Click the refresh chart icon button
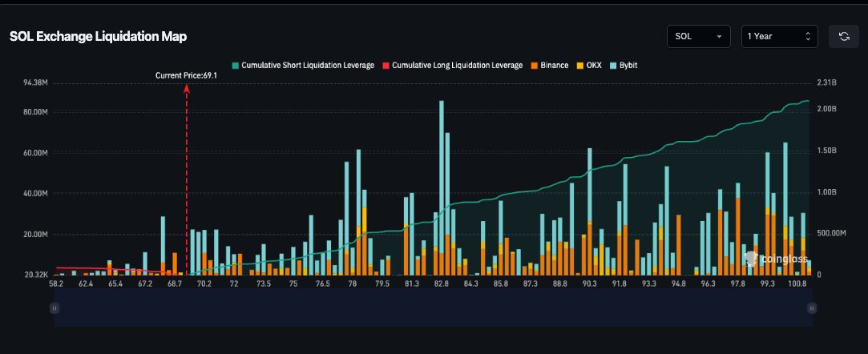 (844, 37)
